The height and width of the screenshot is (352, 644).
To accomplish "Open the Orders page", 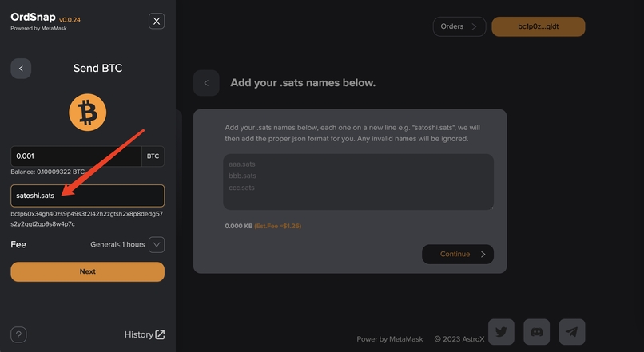I will [x=459, y=26].
